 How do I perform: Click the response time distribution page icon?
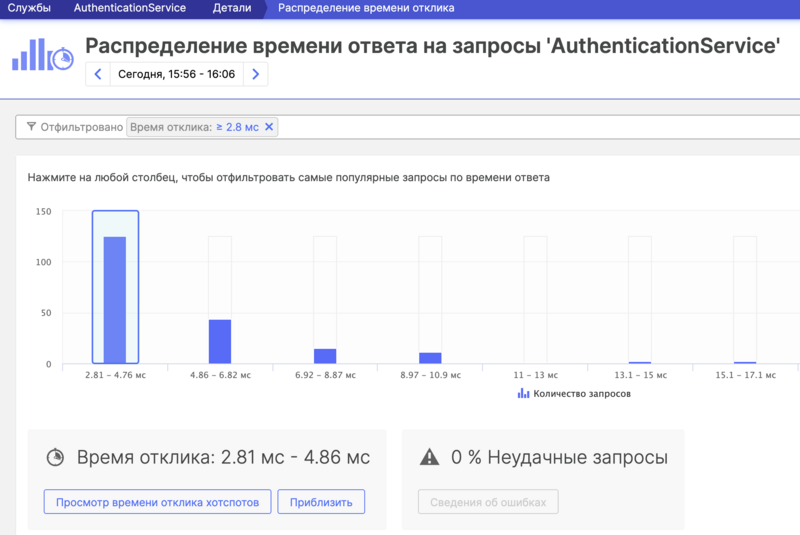click(x=43, y=55)
